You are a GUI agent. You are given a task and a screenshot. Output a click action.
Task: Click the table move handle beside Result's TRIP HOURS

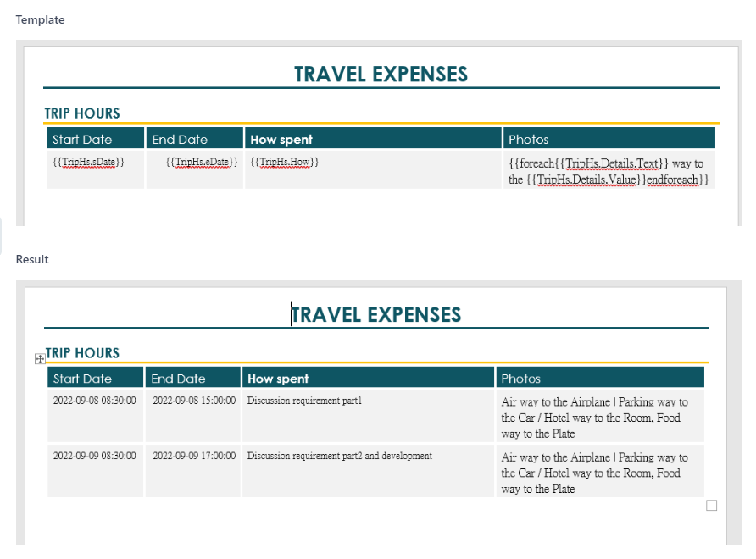tap(39, 358)
